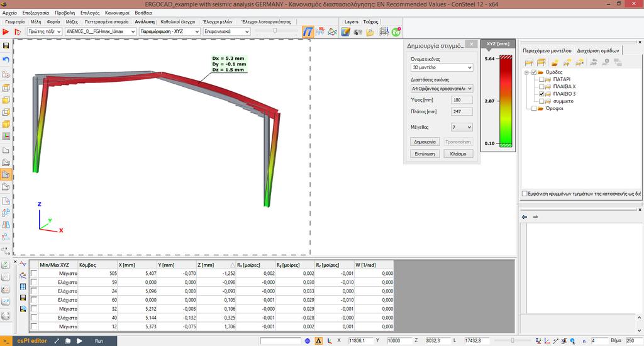Screen dimensions: 644x346
Task: Click the save disk icon in left sidebar
Action: point(6,46)
